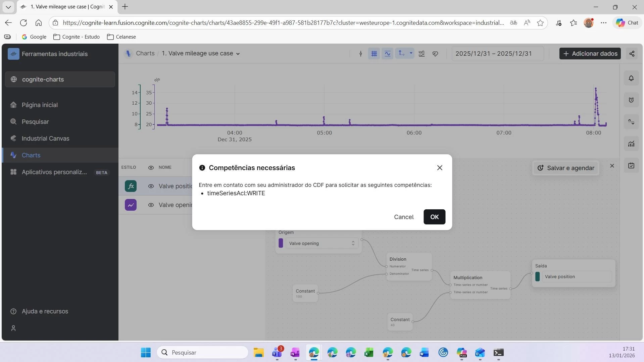Open the date range field 2025/12/31 – 2025/12/31

(x=498, y=54)
